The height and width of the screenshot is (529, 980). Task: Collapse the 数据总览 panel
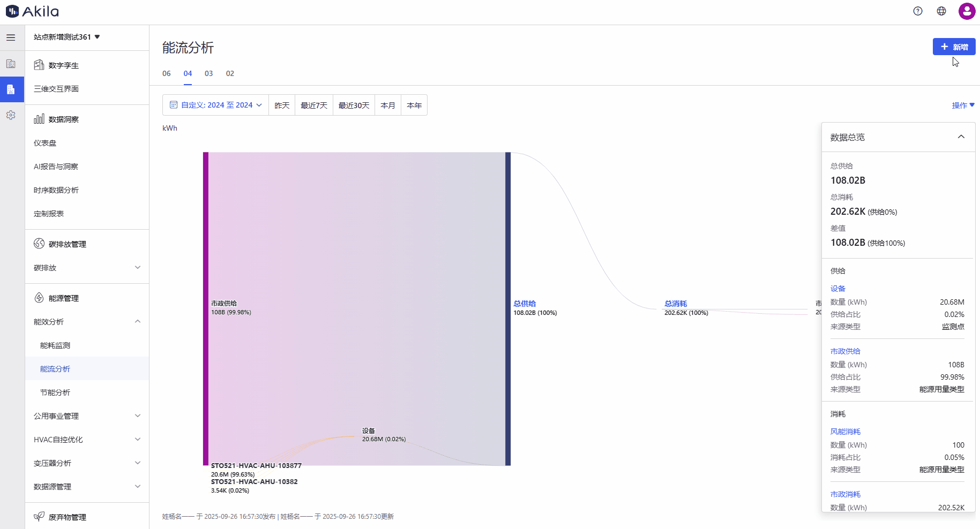(961, 137)
